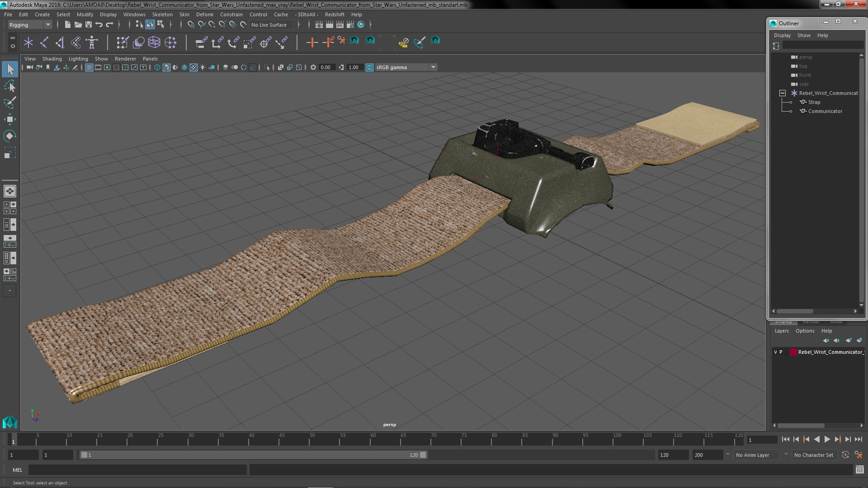The width and height of the screenshot is (868, 488).
Task: Select the arrow Select tool in the toolbox
Action: point(10,69)
